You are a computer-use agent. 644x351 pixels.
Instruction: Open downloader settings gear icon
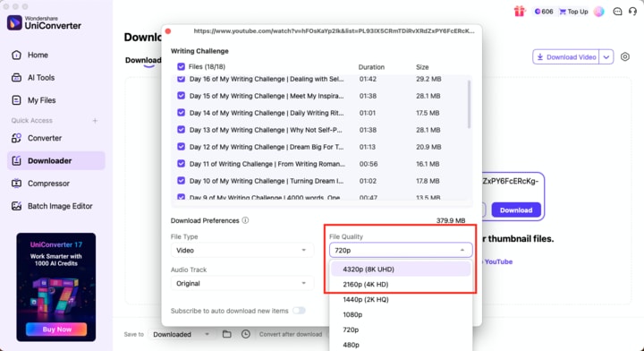[x=624, y=56]
